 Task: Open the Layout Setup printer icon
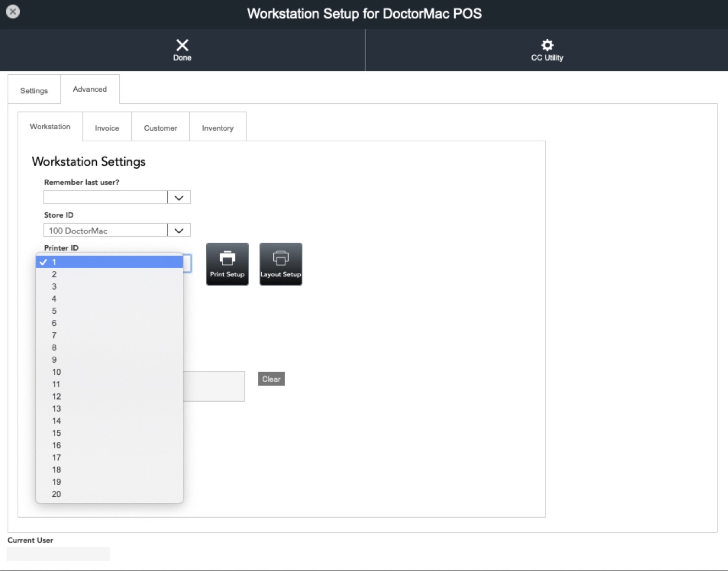[x=280, y=258]
